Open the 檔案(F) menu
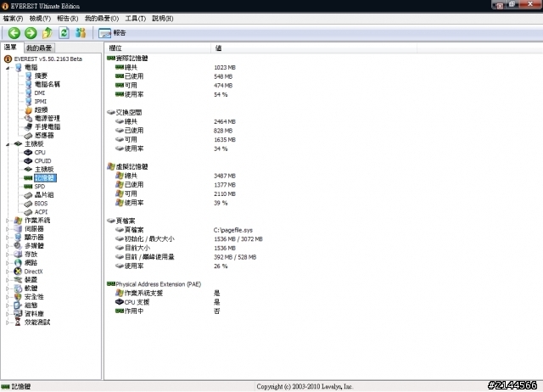Viewport: 543px width, 392px height. tap(13, 19)
